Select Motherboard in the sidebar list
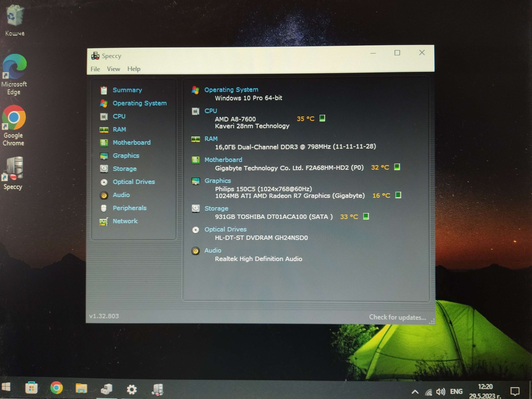The image size is (532, 399). [131, 143]
